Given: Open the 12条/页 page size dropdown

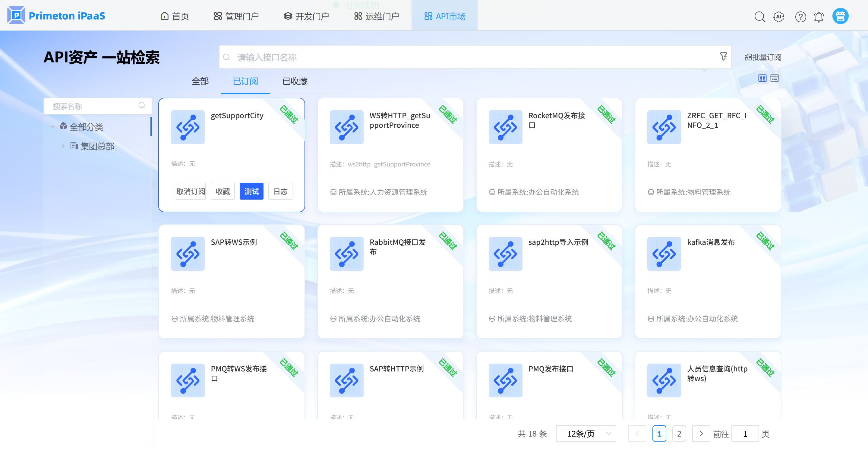Looking at the screenshot, I should tap(586, 433).
